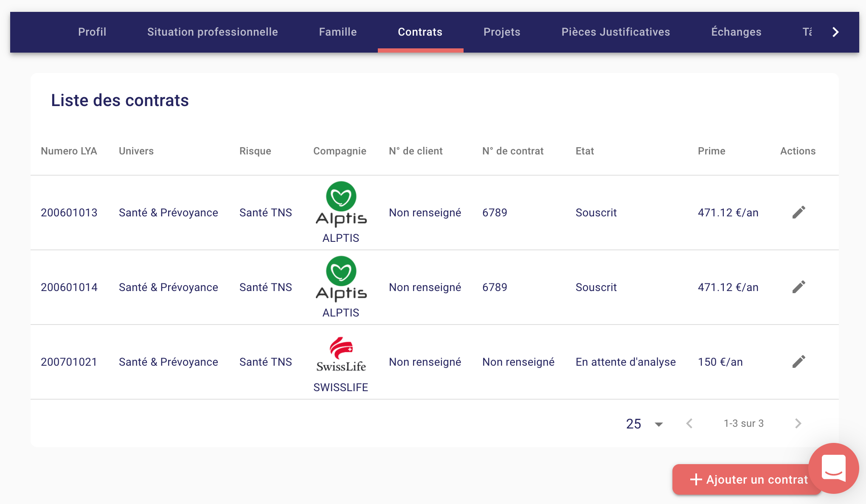Click Alptis logo in second row
866x504 pixels.
pos(341,278)
